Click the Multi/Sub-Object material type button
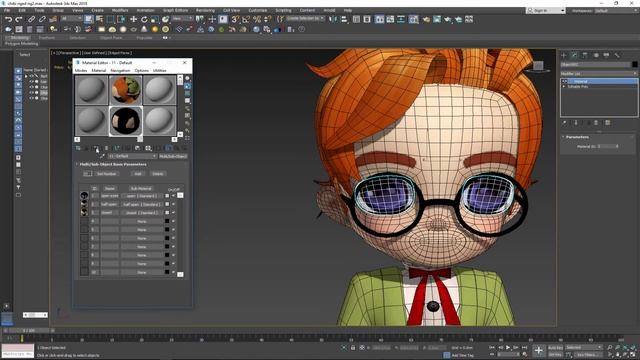The height and width of the screenshot is (360, 640). coord(173,156)
